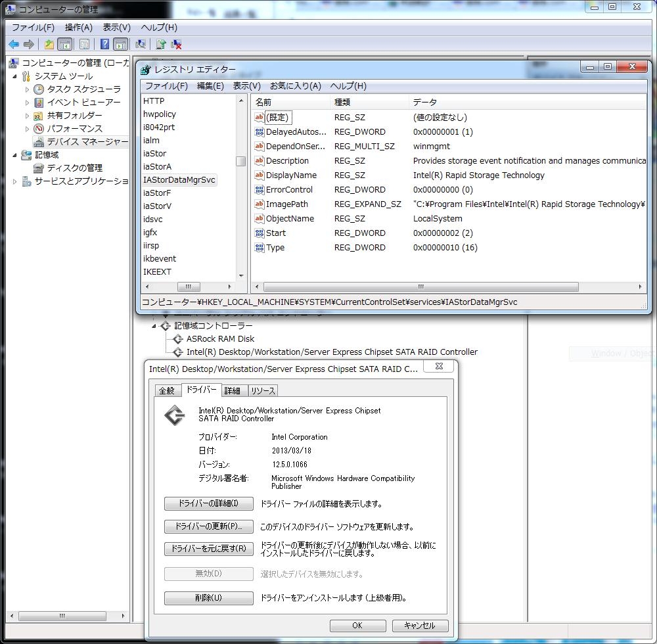Open the Properties toolbar icon

(x=84, y=44)
